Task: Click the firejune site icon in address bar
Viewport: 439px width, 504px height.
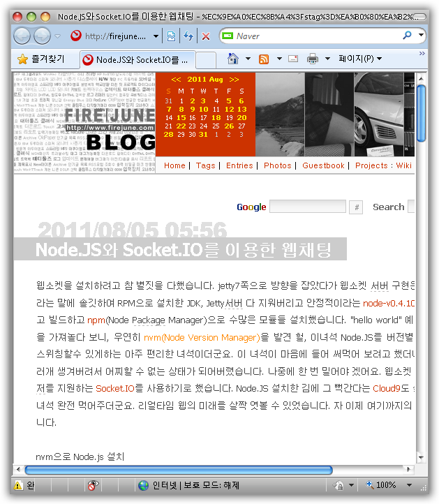Action: point(76,36)
